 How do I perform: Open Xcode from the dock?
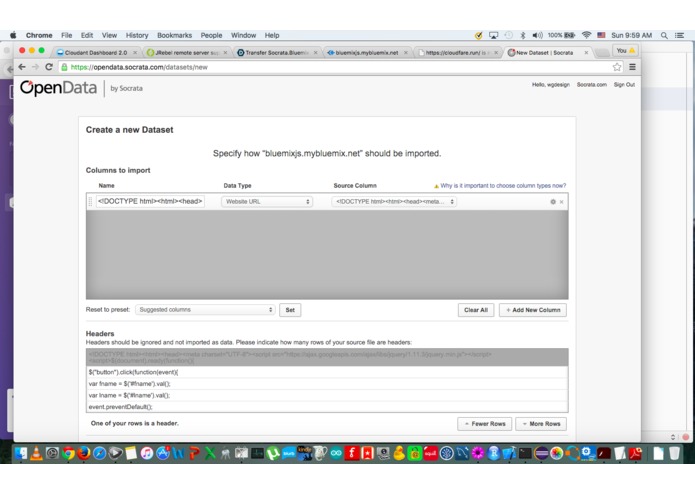point(510,453)
